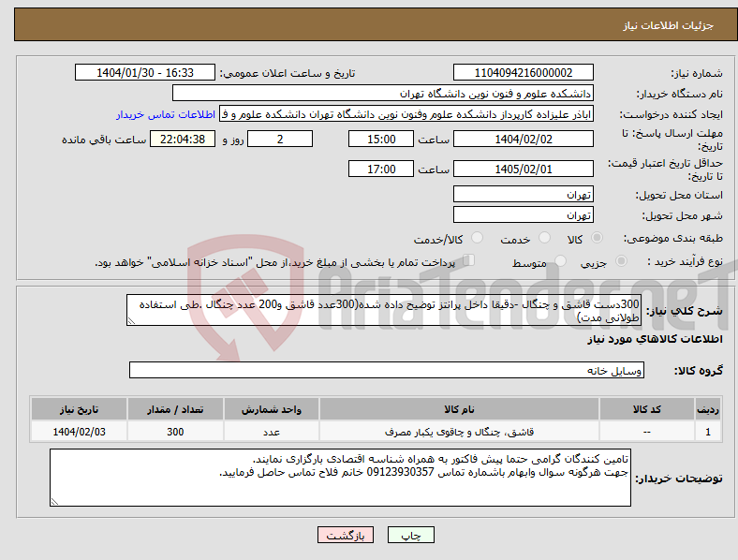Image resolution: width=738 pixels, height=560 pixels.
Task: Select the کالا/خدمت radio button
Action: [478, 238]
